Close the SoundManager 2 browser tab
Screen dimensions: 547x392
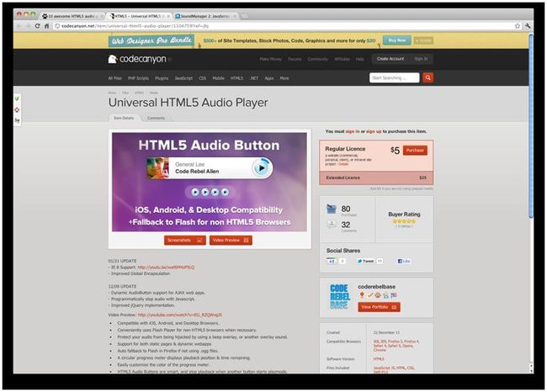[x=235, y=16]
